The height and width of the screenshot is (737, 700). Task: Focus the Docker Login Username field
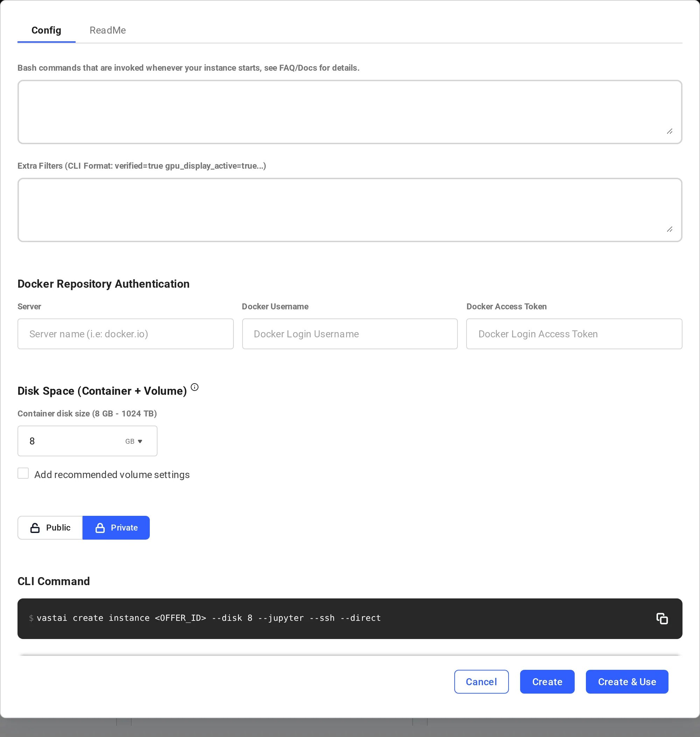[350, 334]
